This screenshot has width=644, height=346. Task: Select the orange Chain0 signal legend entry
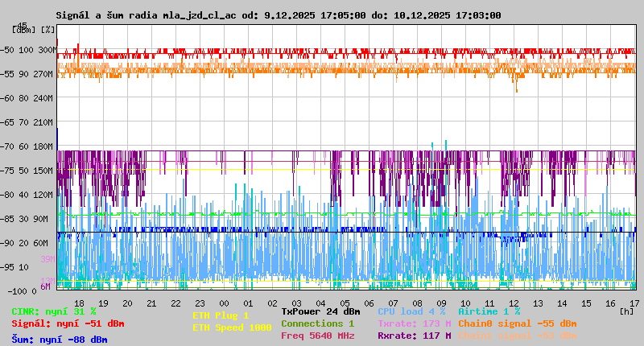tap(517, 323)
